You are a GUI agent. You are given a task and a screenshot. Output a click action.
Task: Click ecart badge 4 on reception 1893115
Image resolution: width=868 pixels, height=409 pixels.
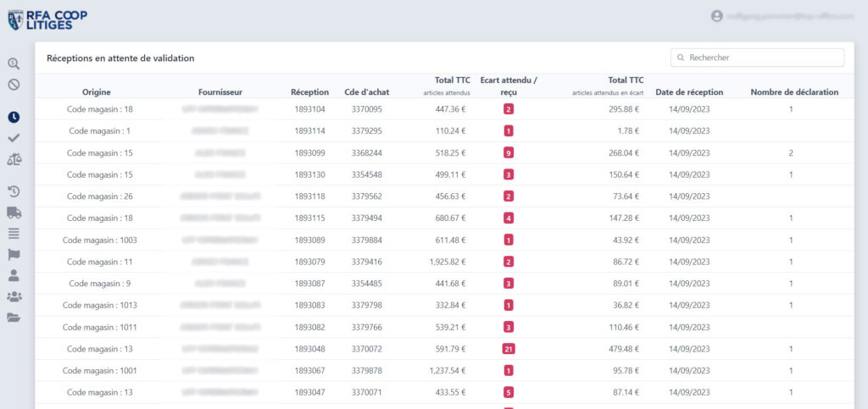click(x=509, y=218)
